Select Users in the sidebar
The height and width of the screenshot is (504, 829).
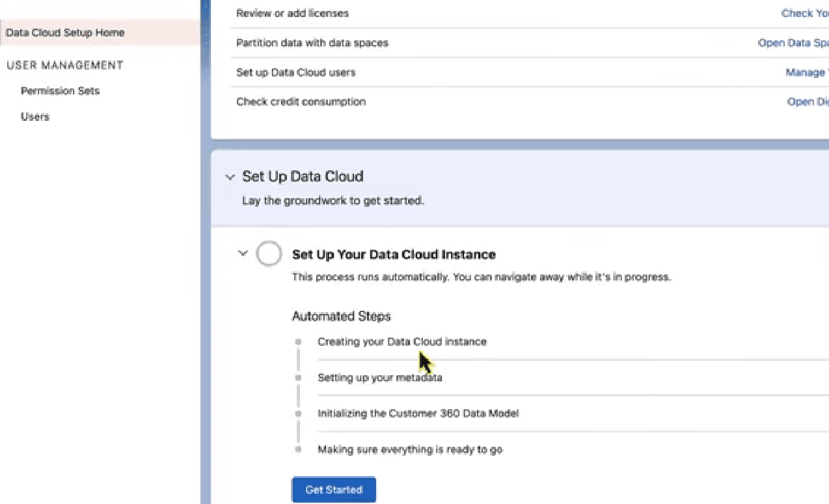point(35,116)
